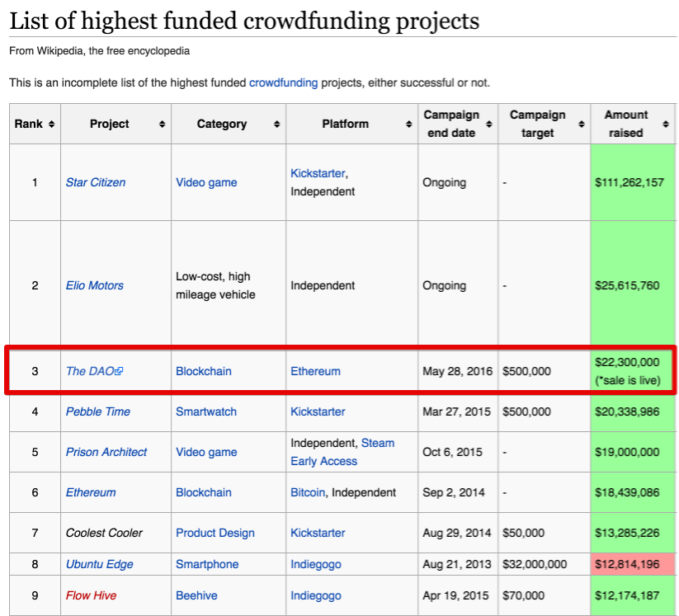This screenshot has height=616, width=679.
Task: Click the Mar 27, 2015 end date
Action: tap(456, 411)
